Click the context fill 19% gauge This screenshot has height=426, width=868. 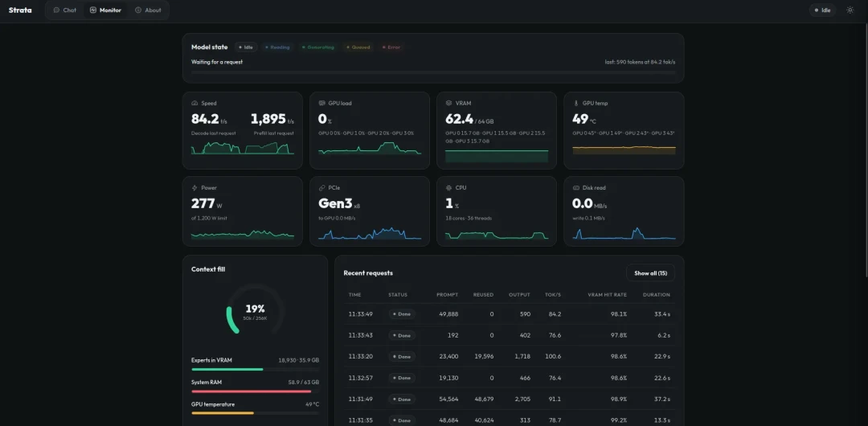256,312
